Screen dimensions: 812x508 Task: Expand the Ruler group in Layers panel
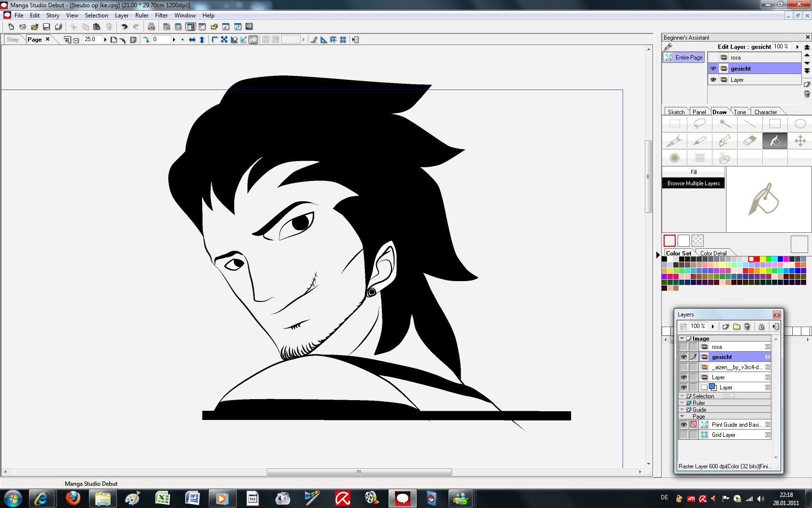(682, 403)
